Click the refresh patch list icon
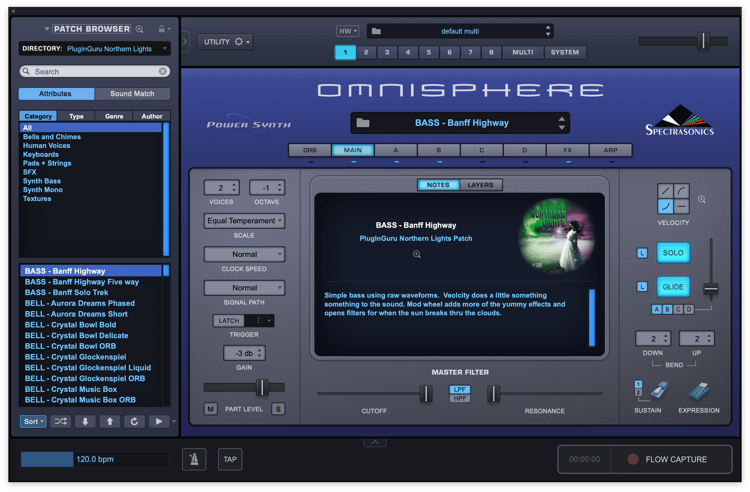Image resolution: width=750 pixels, height=492 pixels. click(134, 421)
